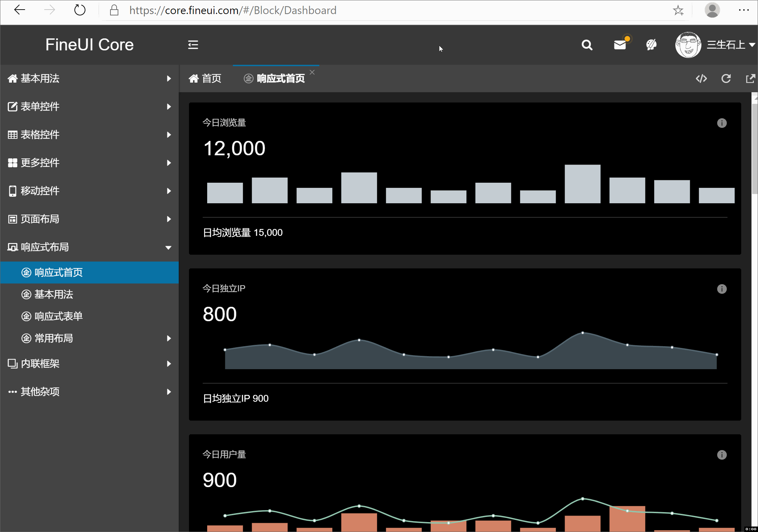Click the browser address bar URL

[233, 10]
